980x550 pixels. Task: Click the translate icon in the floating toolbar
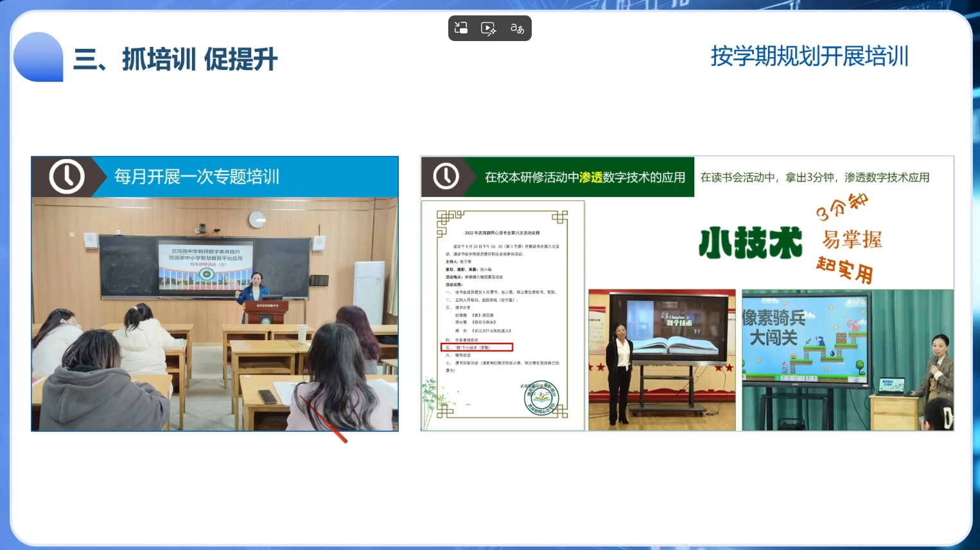point(517,28)
